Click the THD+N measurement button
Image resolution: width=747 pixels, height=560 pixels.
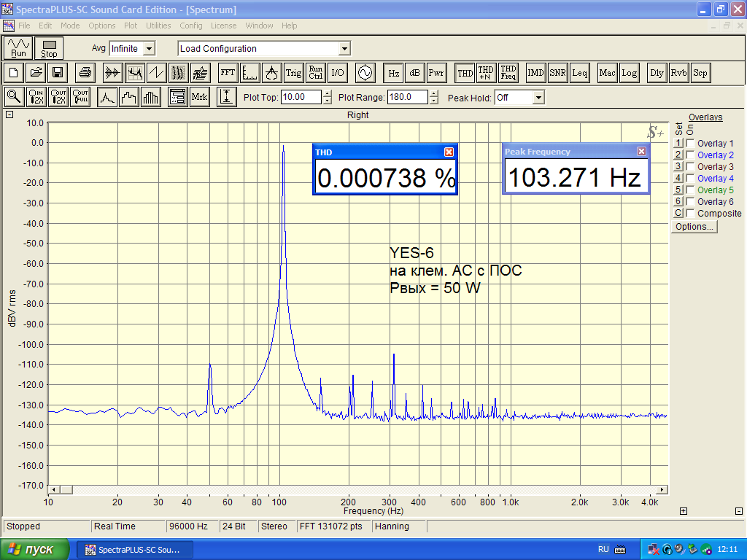pos(487,73)
